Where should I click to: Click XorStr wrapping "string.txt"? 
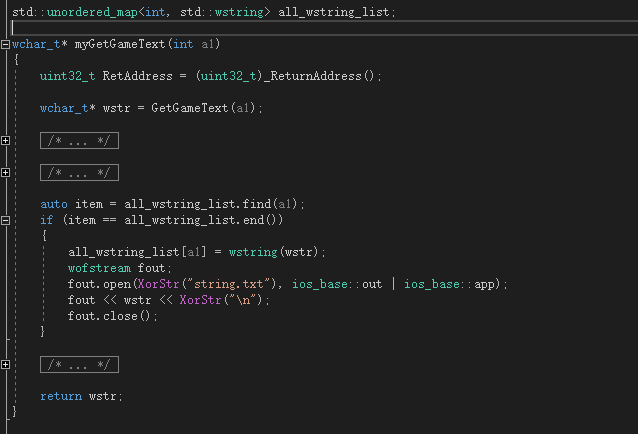(158, 284)
